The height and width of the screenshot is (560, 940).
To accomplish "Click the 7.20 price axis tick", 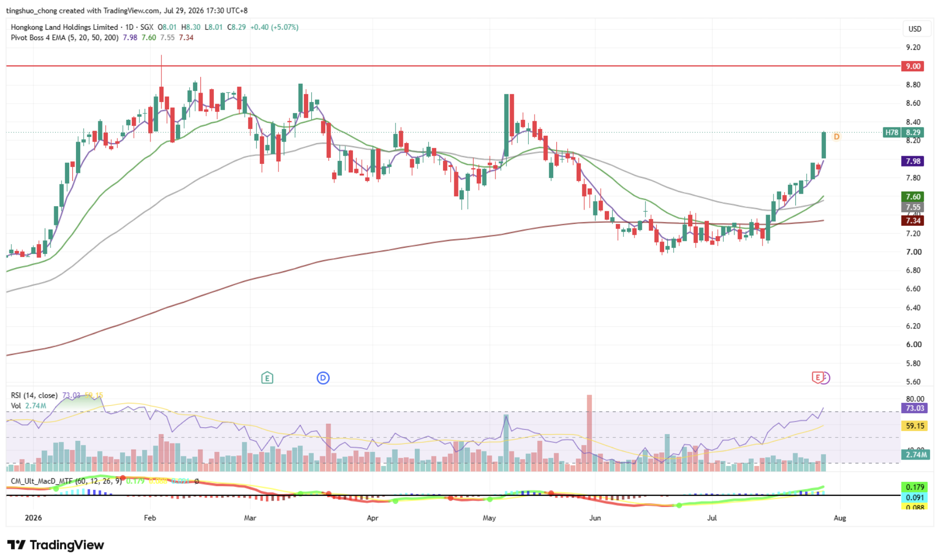I will pos(913,234).
